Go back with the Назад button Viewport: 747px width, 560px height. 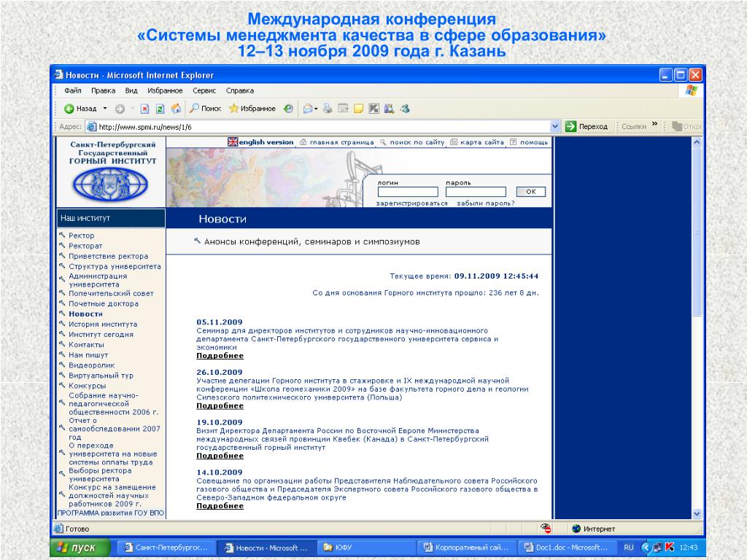coord(80,109)
